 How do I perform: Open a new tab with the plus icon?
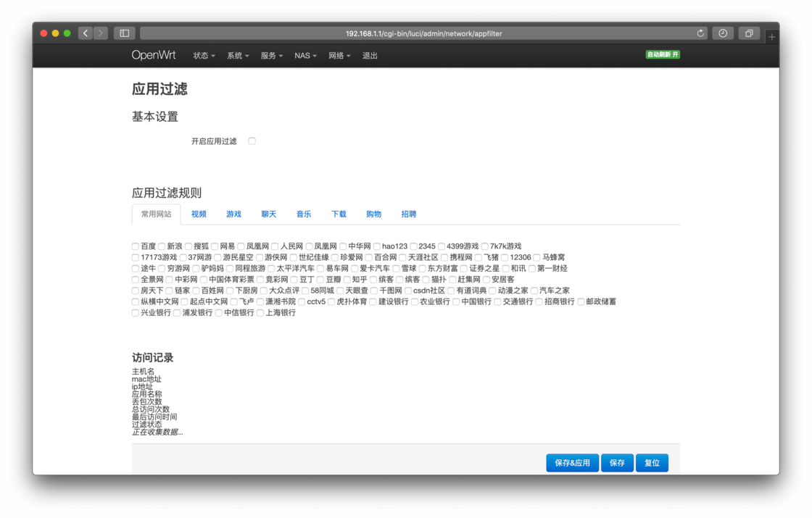click(771, 35)
